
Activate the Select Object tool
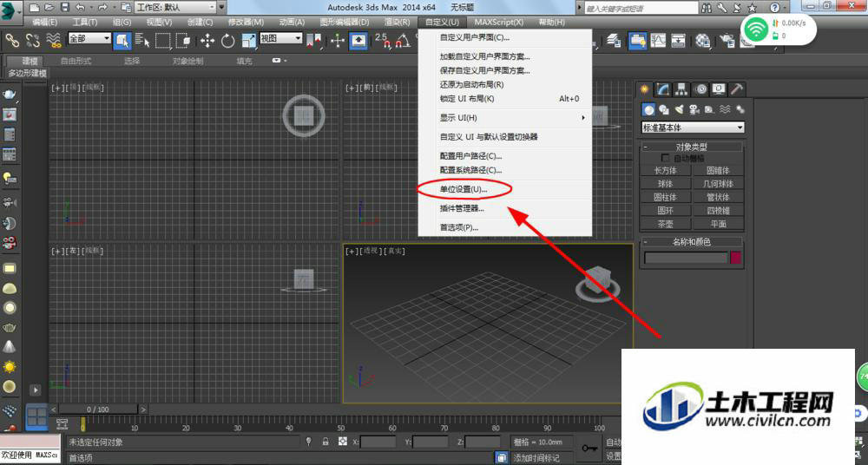pyautogui.click(x=122, y=41)
